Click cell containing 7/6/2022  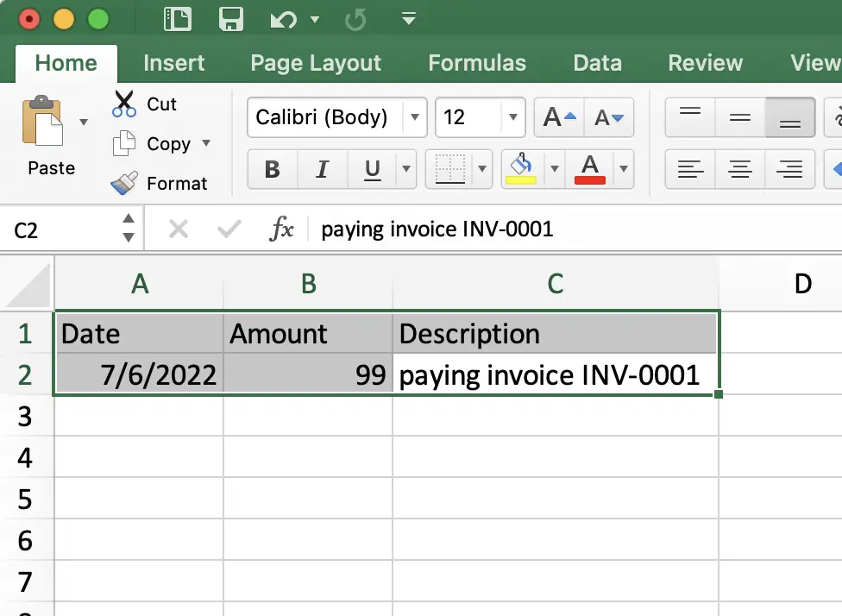click(x=140, y=374)
